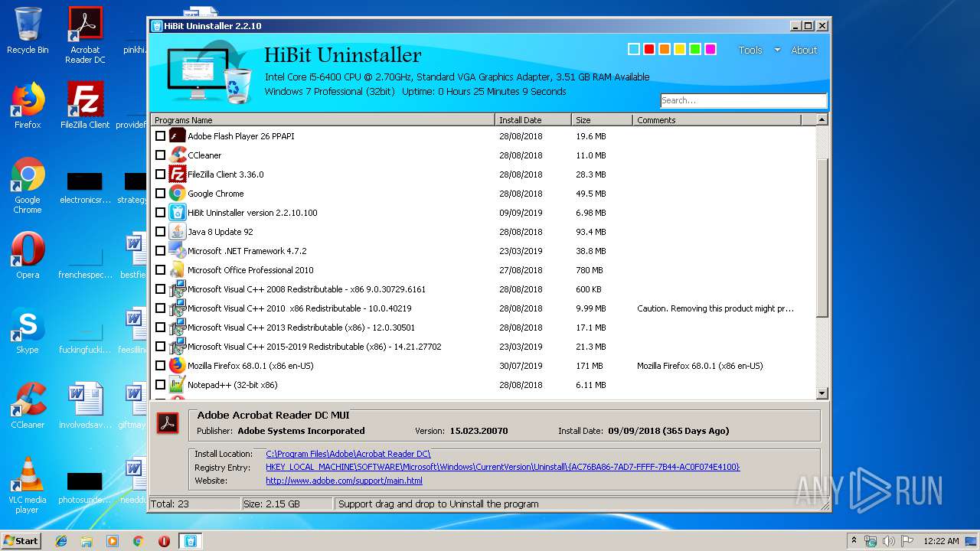The width and height of the screenshot is (980, 551).
Task: Click the Adobe Flash Player 26 PPAPI icon
Action: pyautogui.click(x=178, y=136)
